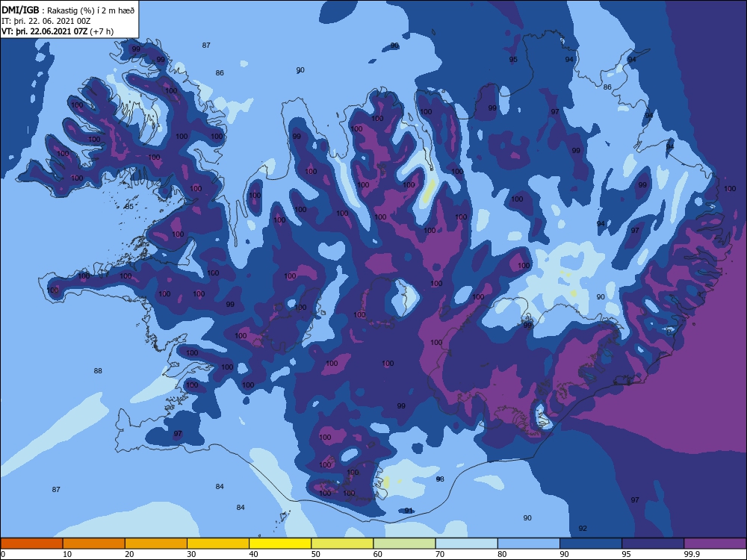Click the '10' legend scale label

pos(67,554)
